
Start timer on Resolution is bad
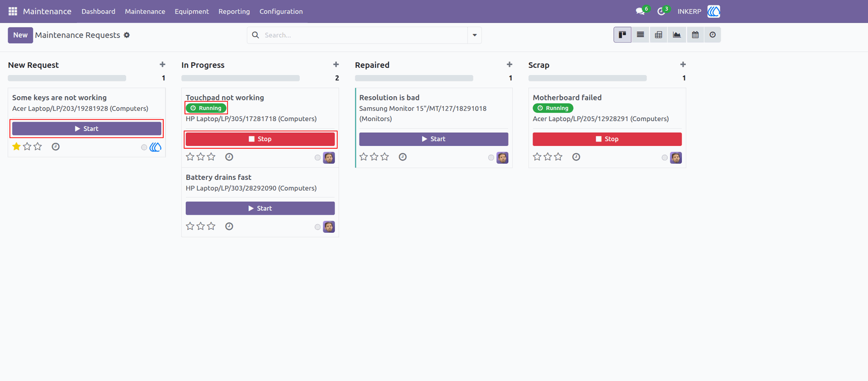[434, 139]
